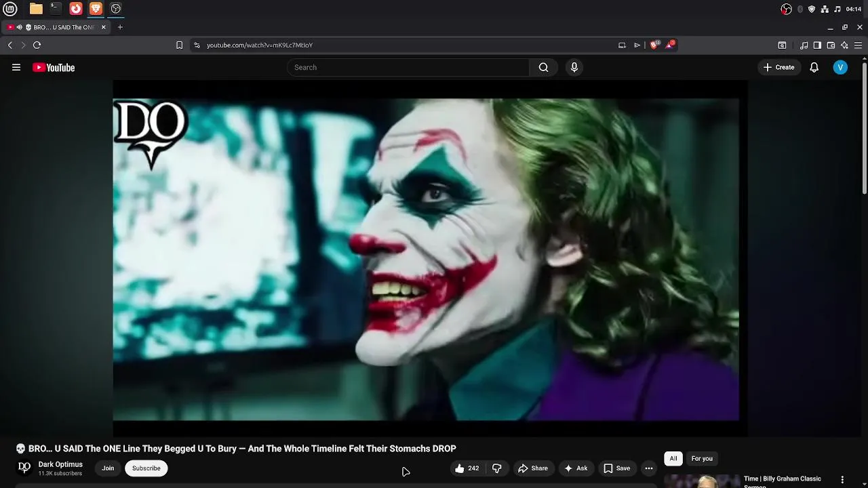Open the Files folder launcher in panel

click(36, 9)
